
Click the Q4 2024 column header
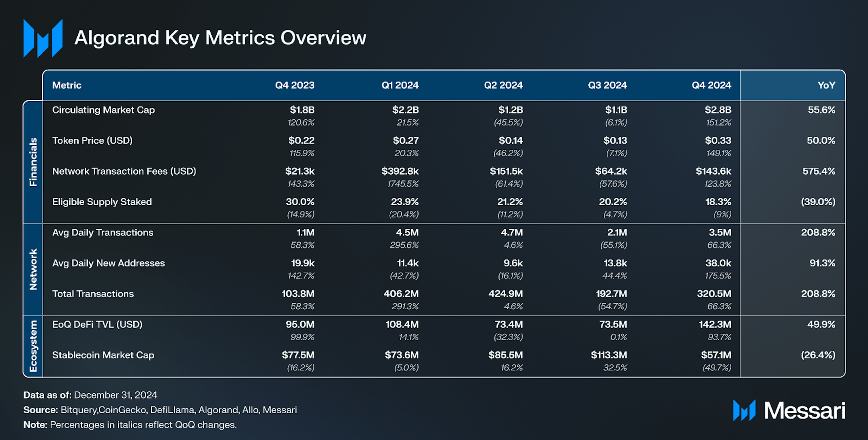(x=711, y=85)
